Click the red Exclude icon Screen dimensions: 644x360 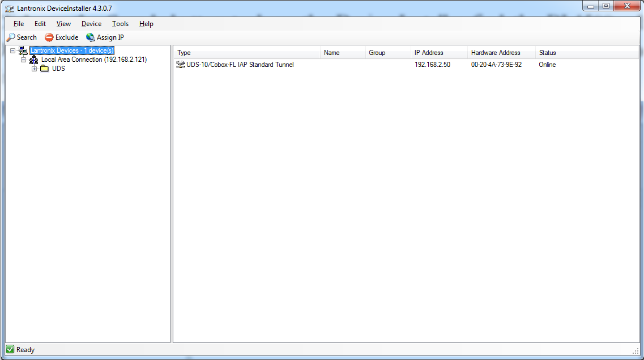click(49, 37)
